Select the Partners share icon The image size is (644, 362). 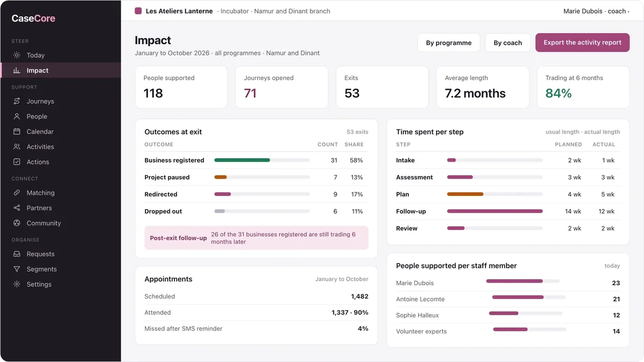pos(17,208)
